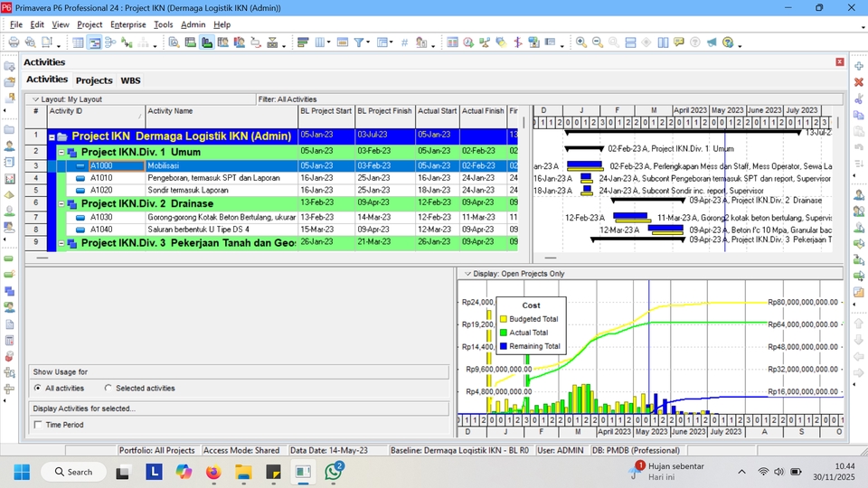
Task: Click the red X Delete icon
Action: (859, 82)
